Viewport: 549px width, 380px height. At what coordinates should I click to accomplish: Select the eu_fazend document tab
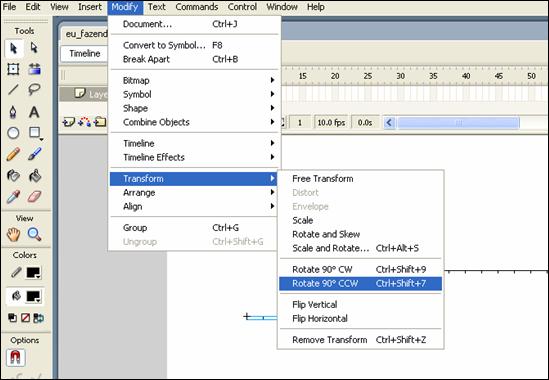tap(85, 34)
